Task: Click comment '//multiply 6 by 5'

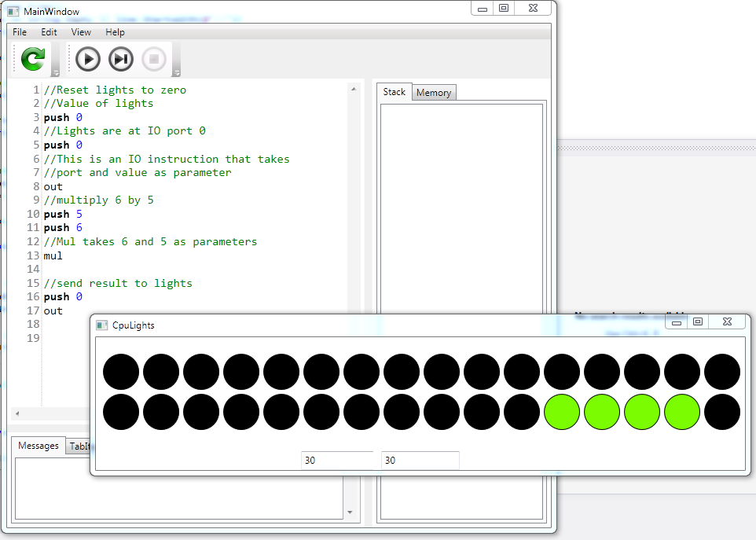Action: tap(98, 200)
